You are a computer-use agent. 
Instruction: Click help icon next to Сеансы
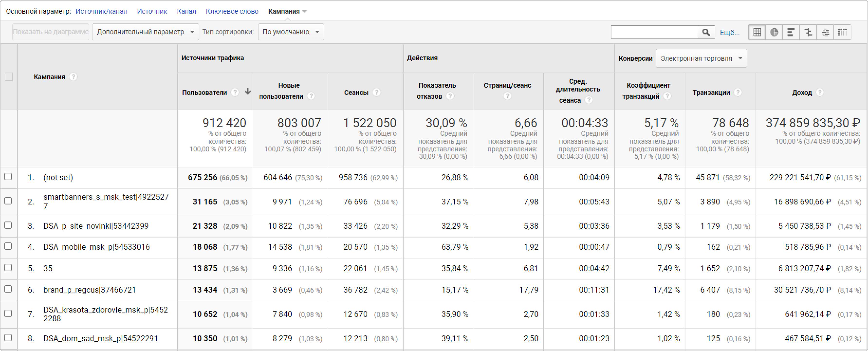point(377,92)
